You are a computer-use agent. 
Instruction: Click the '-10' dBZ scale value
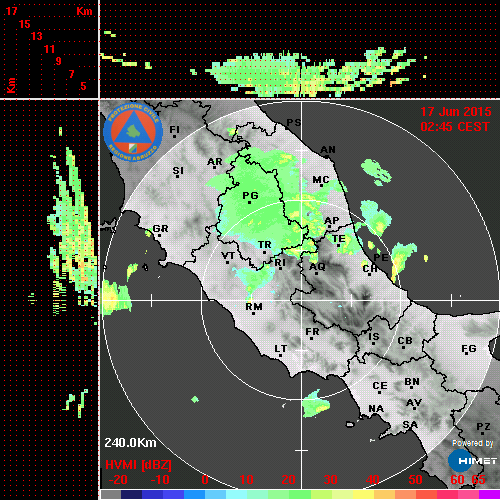(x=160, y=480)
